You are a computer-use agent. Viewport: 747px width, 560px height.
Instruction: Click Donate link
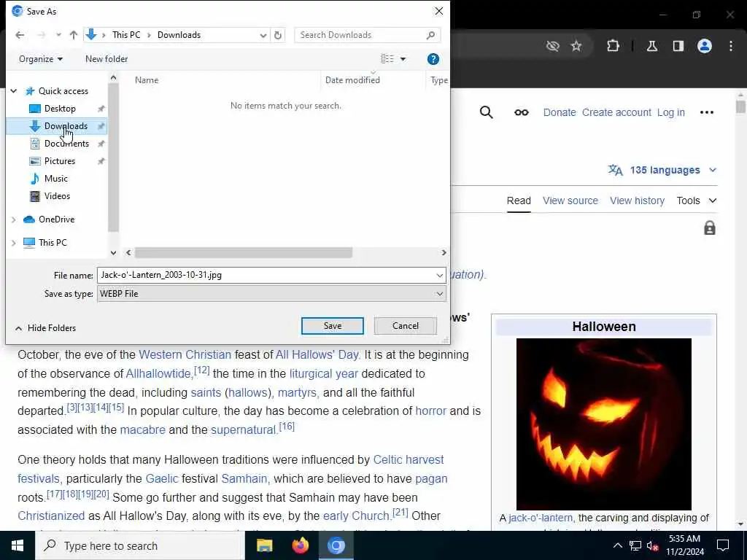[x=560, y=112]
